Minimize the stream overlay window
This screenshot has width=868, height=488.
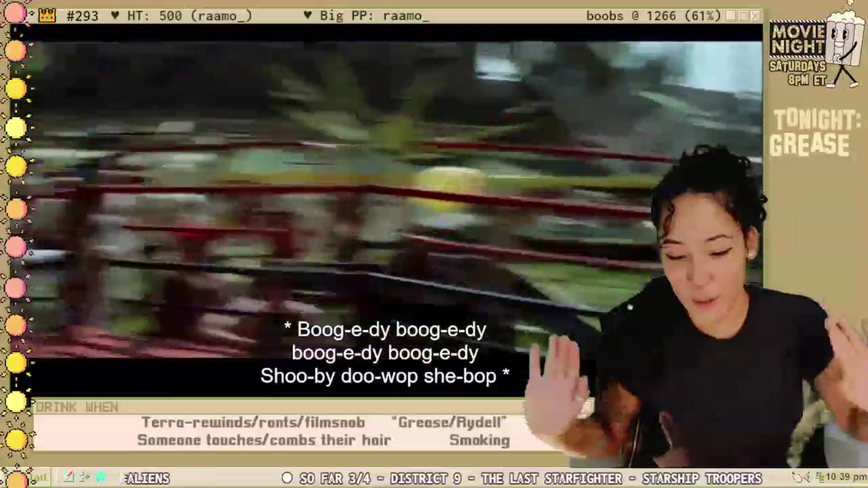point(731,16)
